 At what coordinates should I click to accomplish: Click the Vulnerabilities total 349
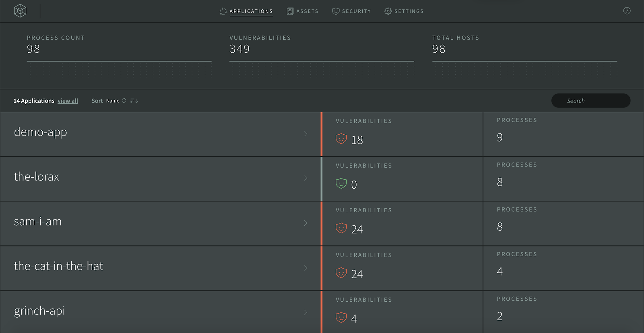click(239, 49)
